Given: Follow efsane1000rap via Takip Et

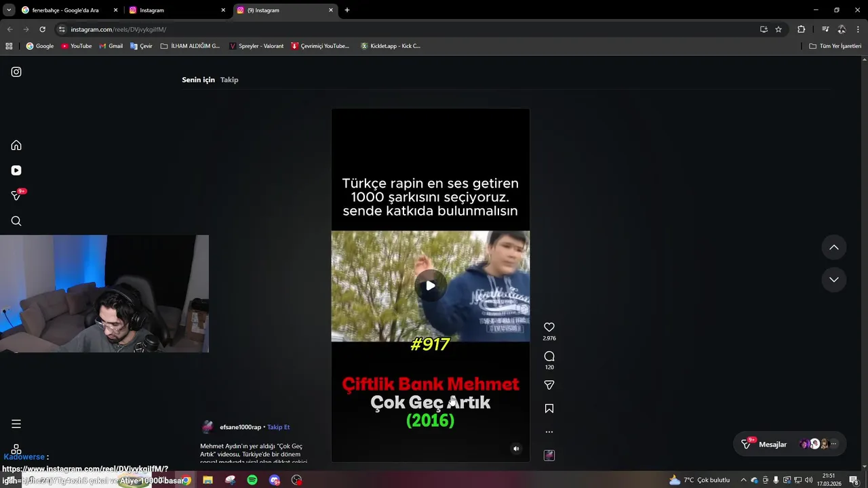Looking at the screenshot, I should (x=278, y=427).
